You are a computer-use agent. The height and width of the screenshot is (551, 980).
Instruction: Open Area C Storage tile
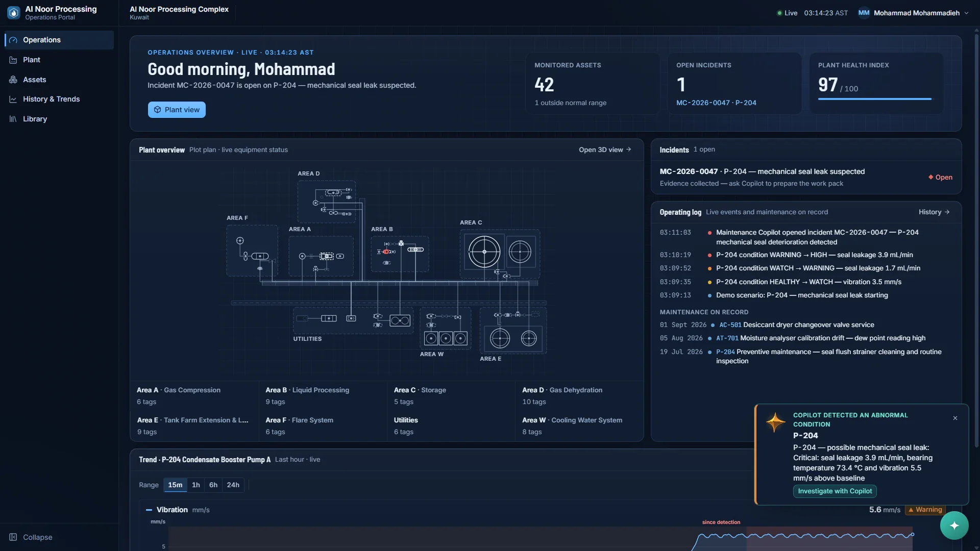coord(451,396)
